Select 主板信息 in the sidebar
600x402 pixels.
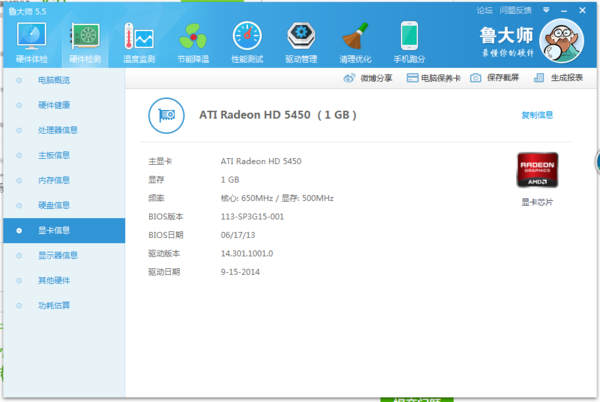click(64, 155)
